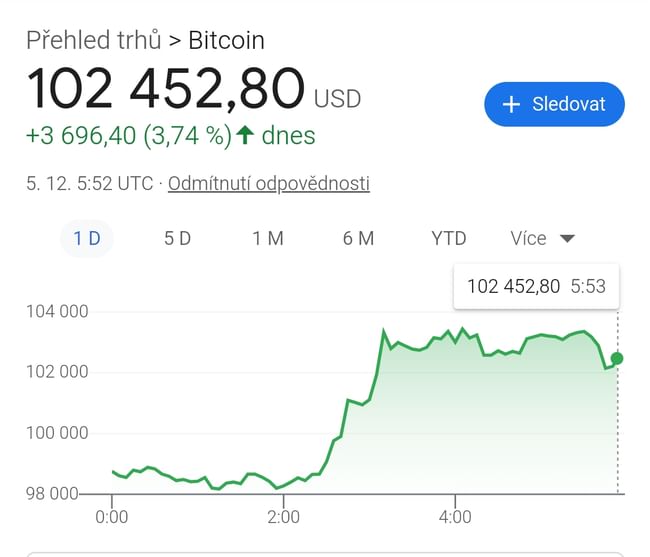Show the YTD range tab
The width and height of the screenshot is (650, 557).
click(449, 238)
